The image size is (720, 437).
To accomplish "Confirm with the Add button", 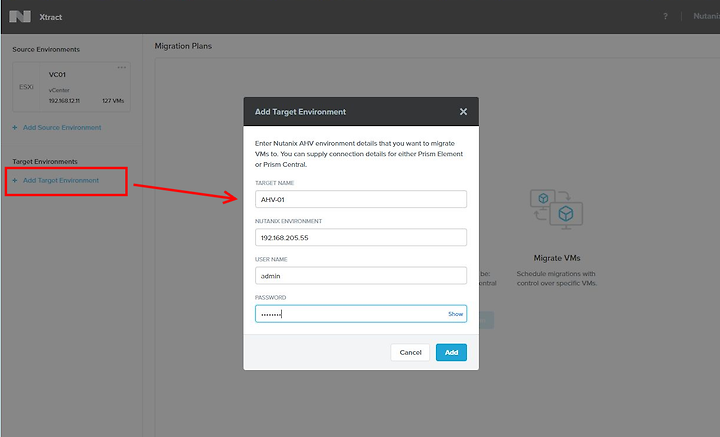I will tap(451, 352).
